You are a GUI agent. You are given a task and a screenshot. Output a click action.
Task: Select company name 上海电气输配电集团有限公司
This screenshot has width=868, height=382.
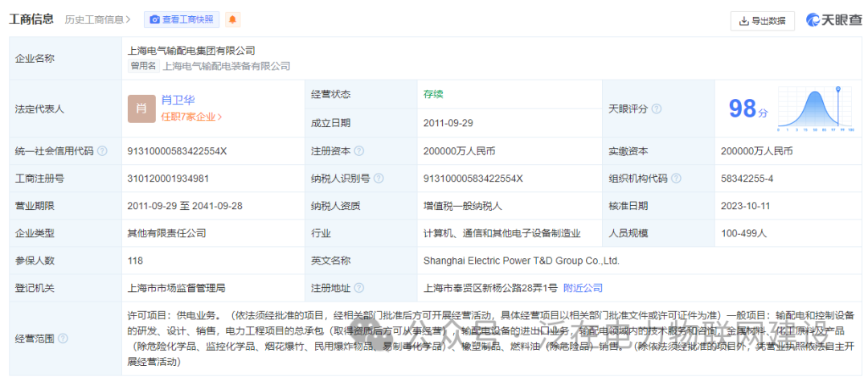(191, 51)
